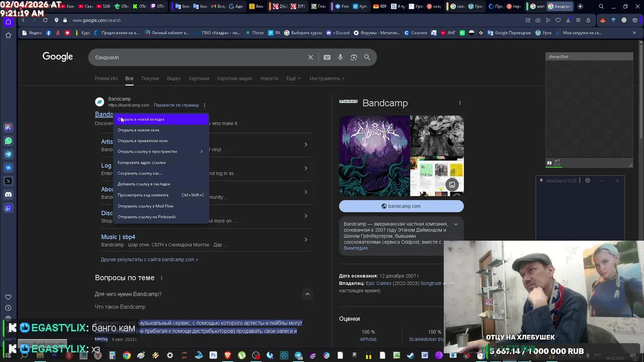Switch to the 'Покупки' search tab
The image size is (644, 362).
[150, 78]
